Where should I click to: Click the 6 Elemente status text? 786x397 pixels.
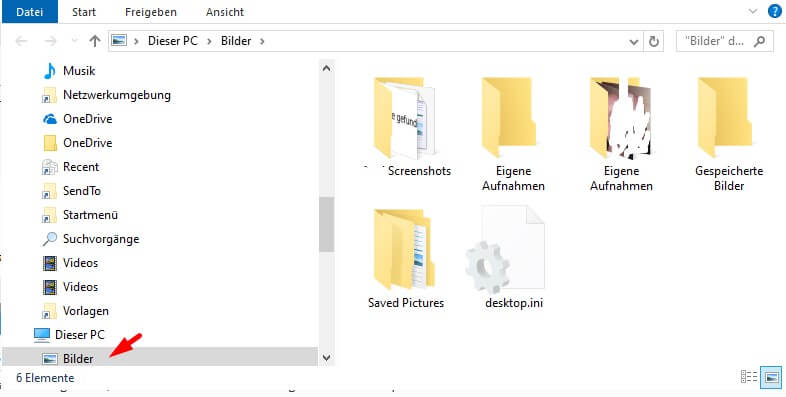(45, 378)
